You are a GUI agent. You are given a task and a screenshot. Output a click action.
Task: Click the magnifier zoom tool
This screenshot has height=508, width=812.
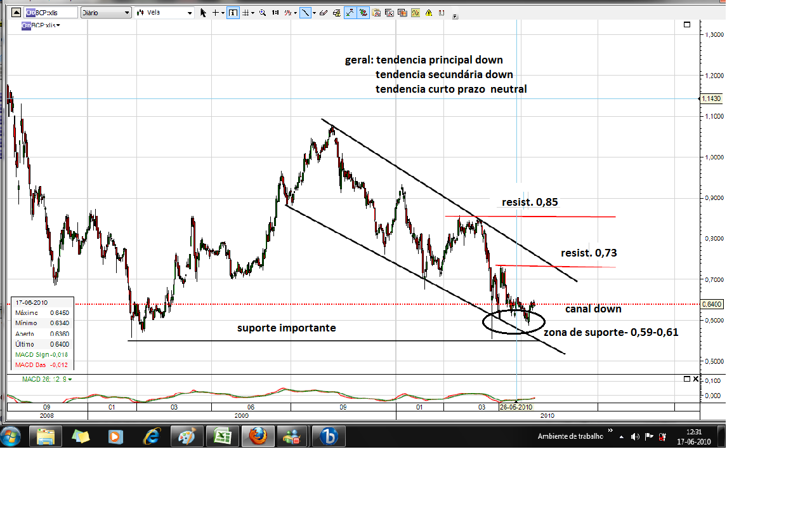(x=261, y=12)
